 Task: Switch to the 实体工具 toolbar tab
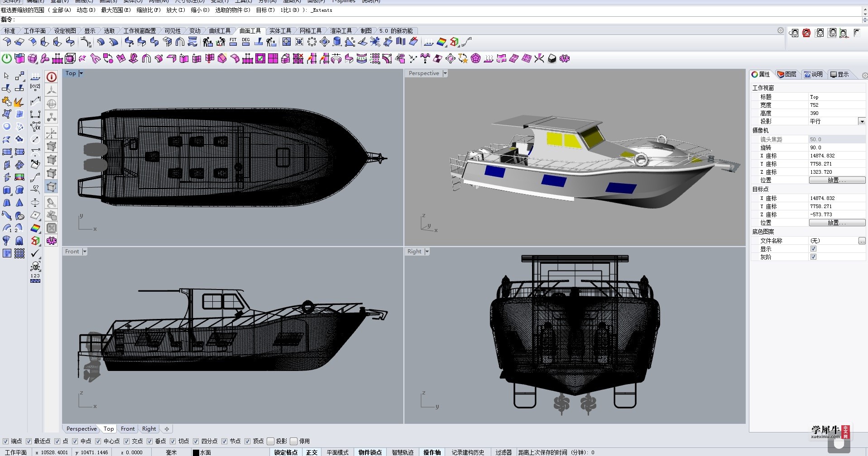[x=280, y=31]
